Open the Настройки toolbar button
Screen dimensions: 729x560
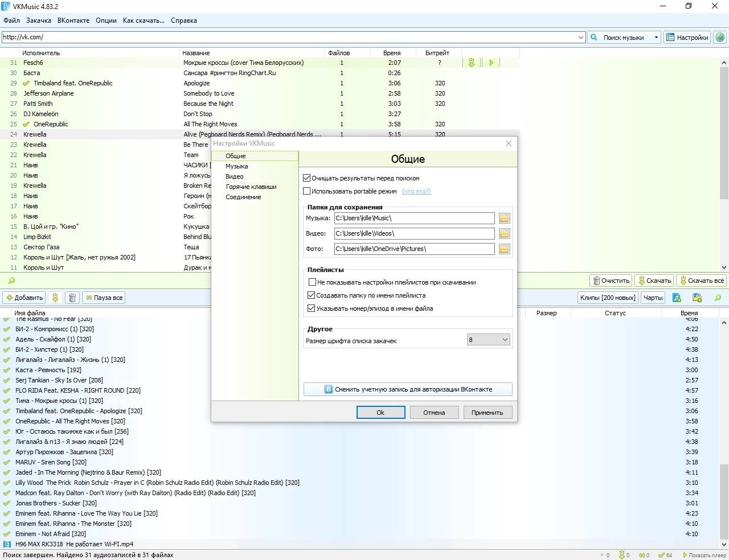point(687,37)
